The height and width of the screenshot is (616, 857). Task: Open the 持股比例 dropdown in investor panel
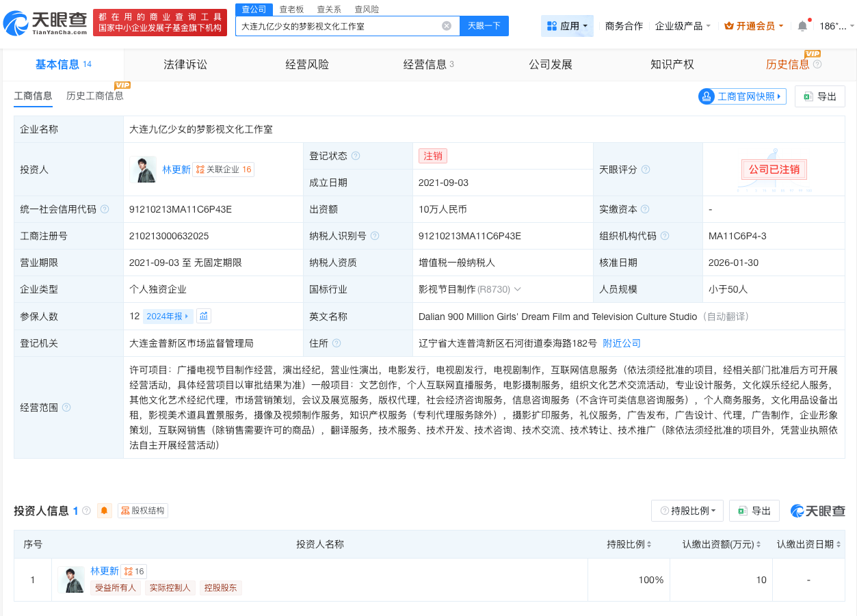[687, 510]
